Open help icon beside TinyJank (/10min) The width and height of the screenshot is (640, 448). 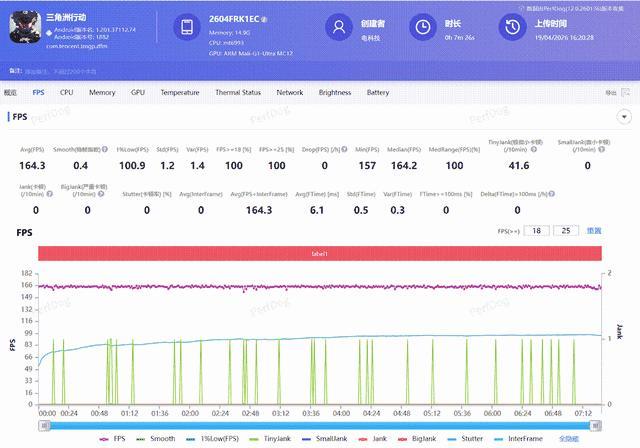pyautogui.click(x=533, y=149)
